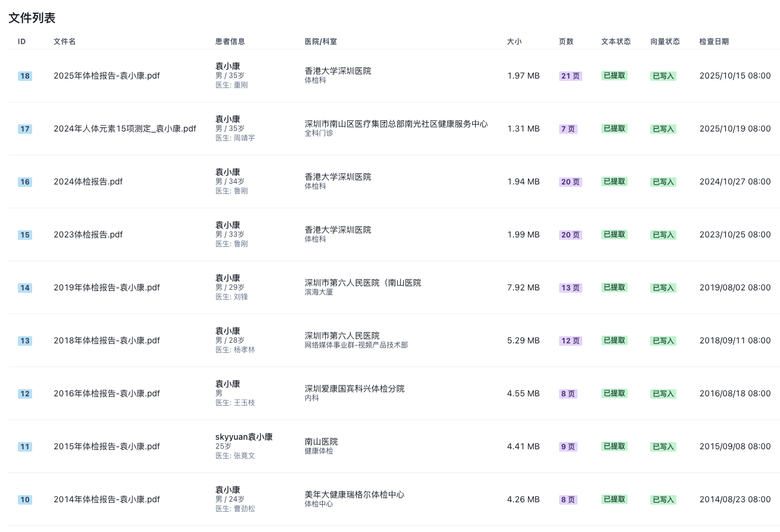Click the 文件名 column header

coord(64,41)
